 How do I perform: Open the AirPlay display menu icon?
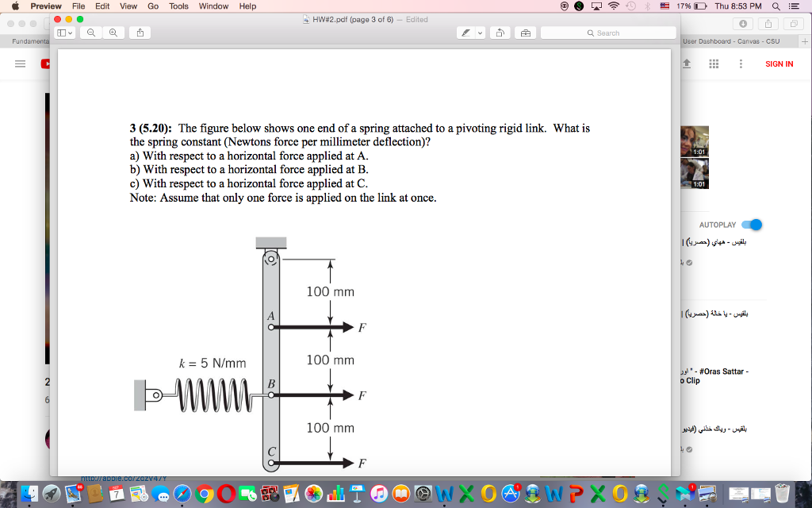point(596,6)
